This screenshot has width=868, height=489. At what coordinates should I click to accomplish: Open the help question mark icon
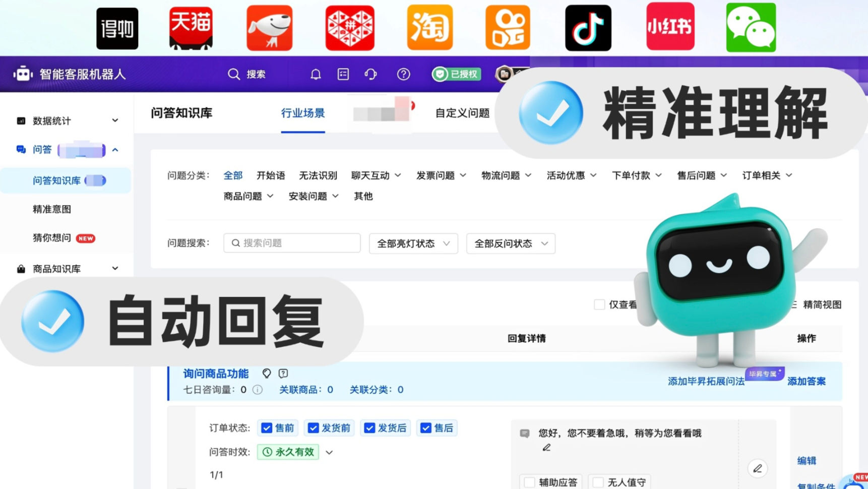pos(403,75)
